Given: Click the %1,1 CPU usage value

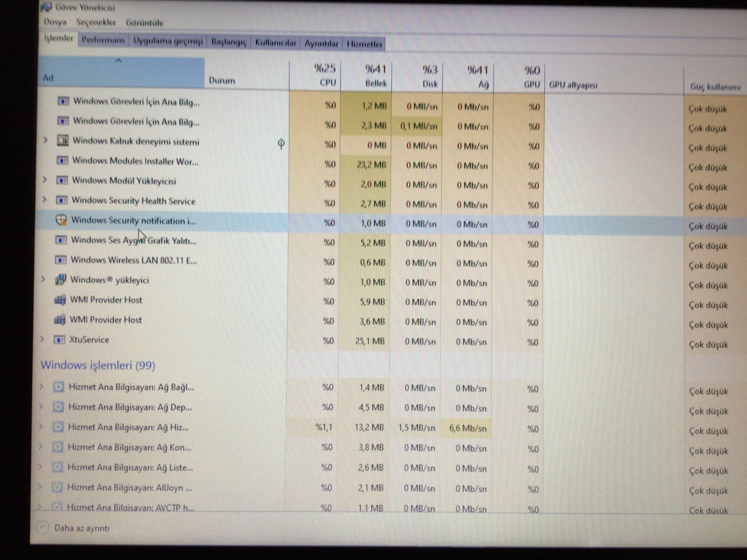Looking at the screenshot, I should click(324, 427).
